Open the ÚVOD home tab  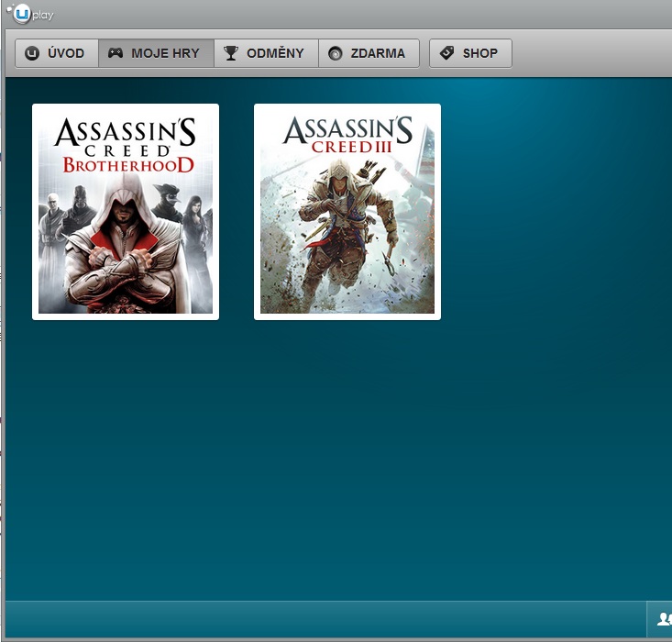57,53
